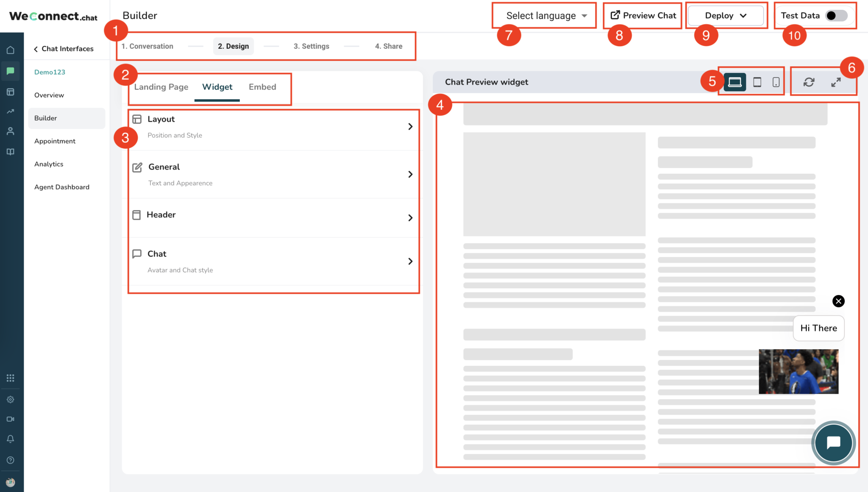Viewport: 868px width, 492px height.
Task: Open the Analytics menu item
Action: 49,164
